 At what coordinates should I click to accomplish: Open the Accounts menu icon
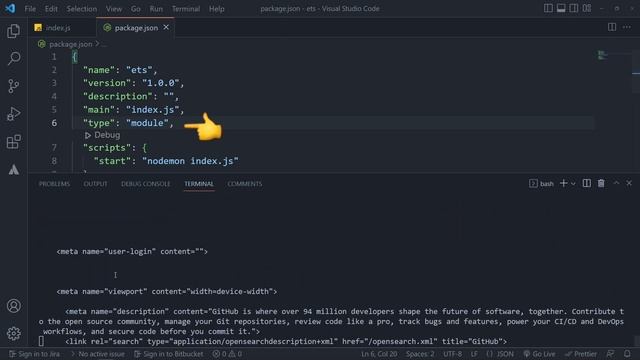point(13,306)
